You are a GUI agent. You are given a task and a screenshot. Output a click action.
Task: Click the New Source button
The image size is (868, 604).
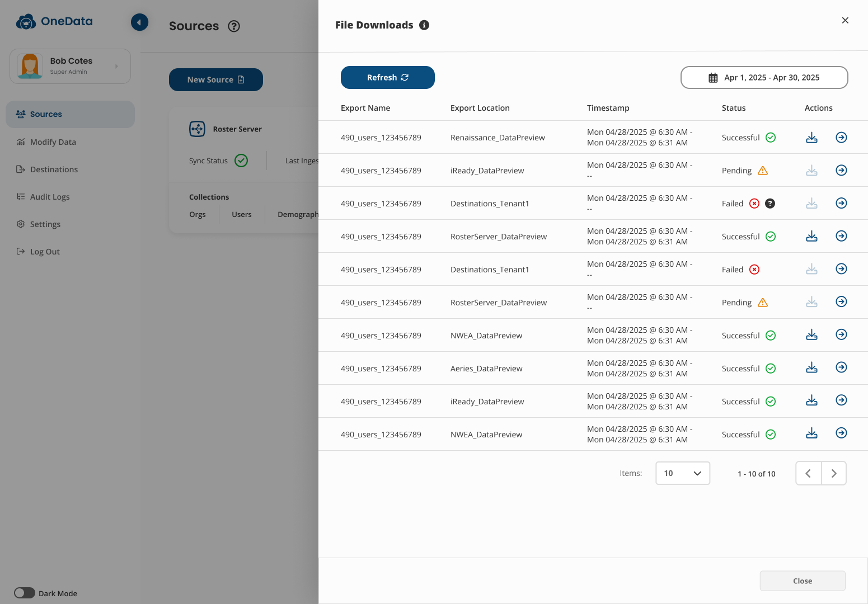click(x=215, y=80)
